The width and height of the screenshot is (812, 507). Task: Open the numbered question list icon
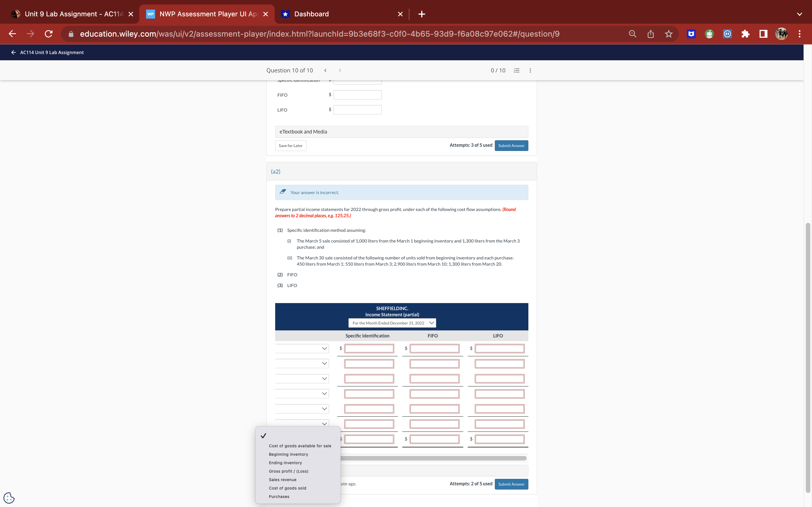pyautogui.click(x=516, y=70)
